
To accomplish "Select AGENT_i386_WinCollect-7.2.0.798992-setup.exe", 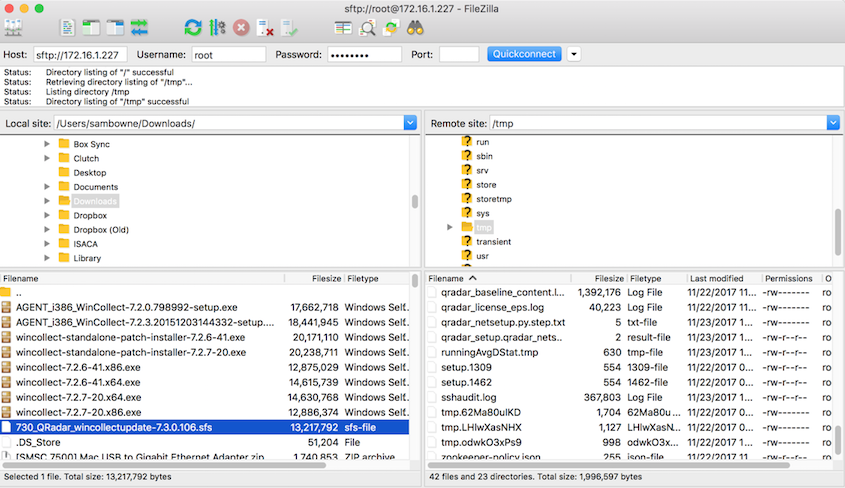I will point(205,308).
